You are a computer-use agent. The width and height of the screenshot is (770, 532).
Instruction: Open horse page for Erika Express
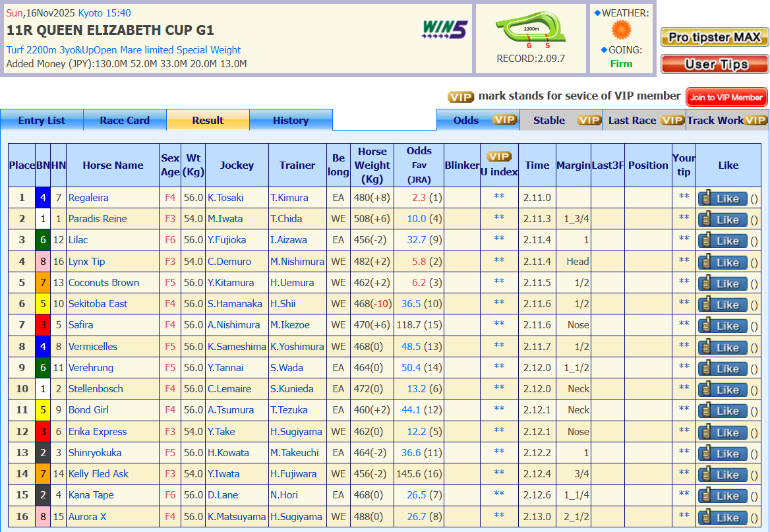click(x=97, y=431)
